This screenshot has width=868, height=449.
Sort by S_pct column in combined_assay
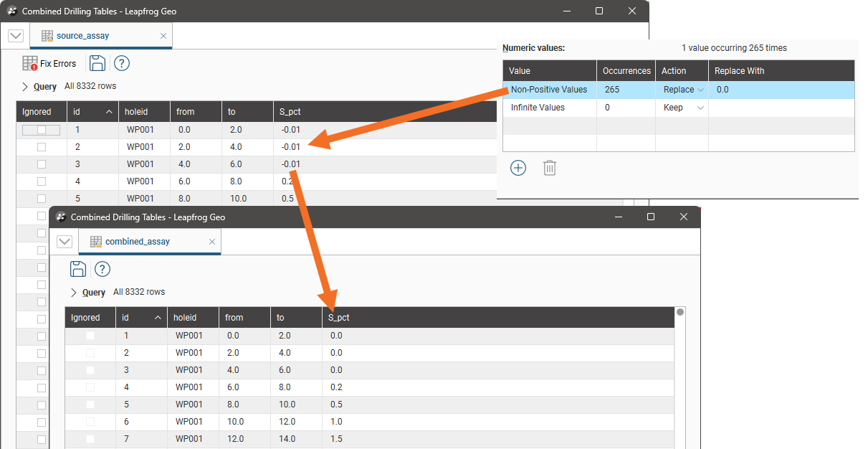point(338,318)
